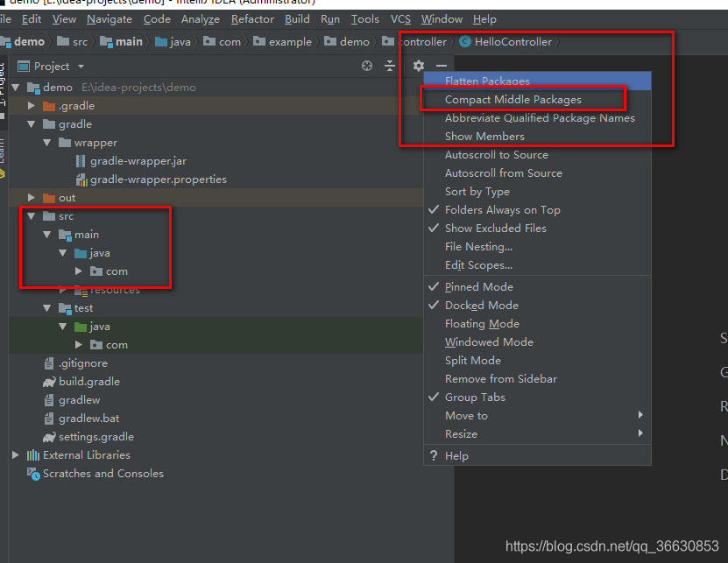Enable Flatten Packages option
The image size is (728, 563).
point(538,81)
